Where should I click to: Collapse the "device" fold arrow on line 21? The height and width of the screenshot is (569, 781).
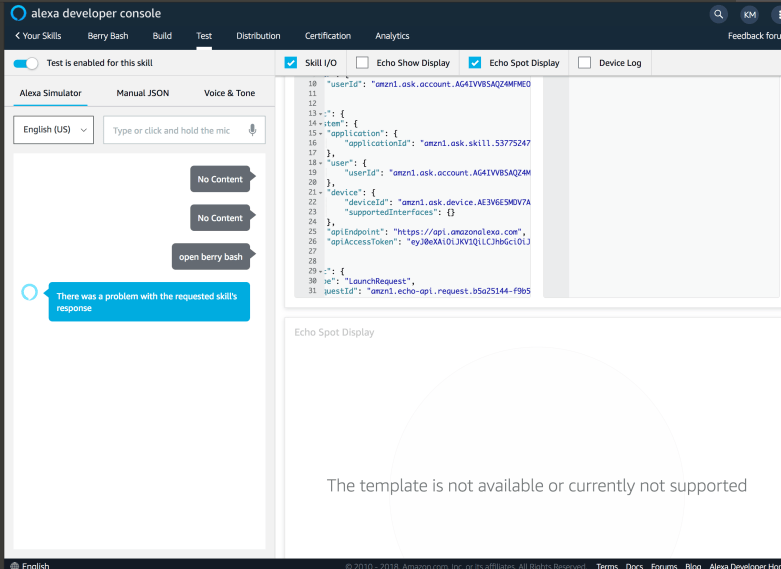point(320,192)
